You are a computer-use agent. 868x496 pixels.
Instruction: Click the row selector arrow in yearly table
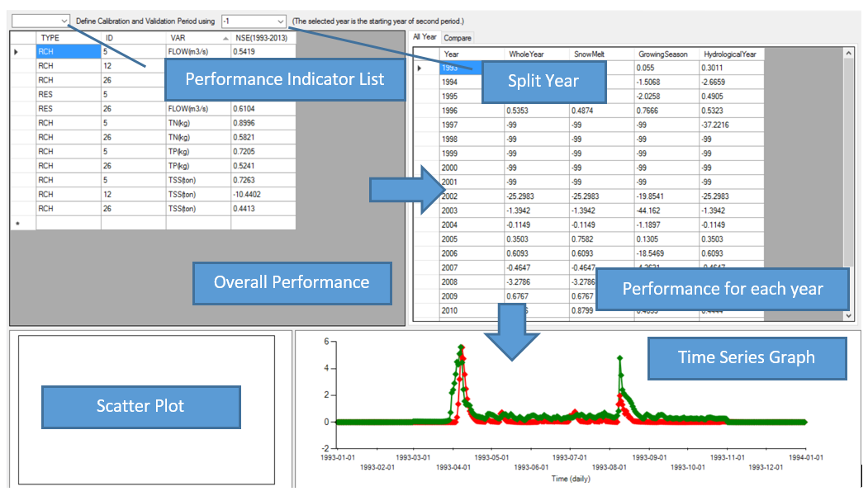click(x=426, y=68)
